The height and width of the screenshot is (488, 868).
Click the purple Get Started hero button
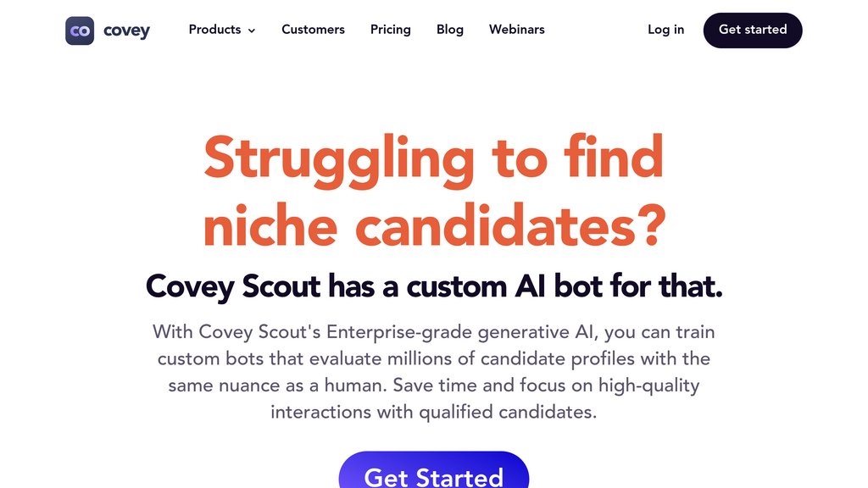click(433, 473)
